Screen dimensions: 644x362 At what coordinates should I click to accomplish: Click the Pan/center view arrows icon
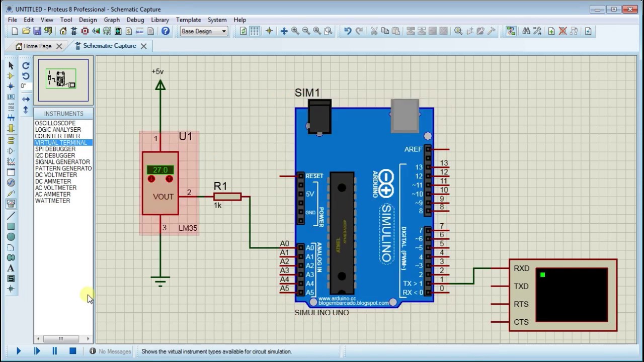(284, 31)
